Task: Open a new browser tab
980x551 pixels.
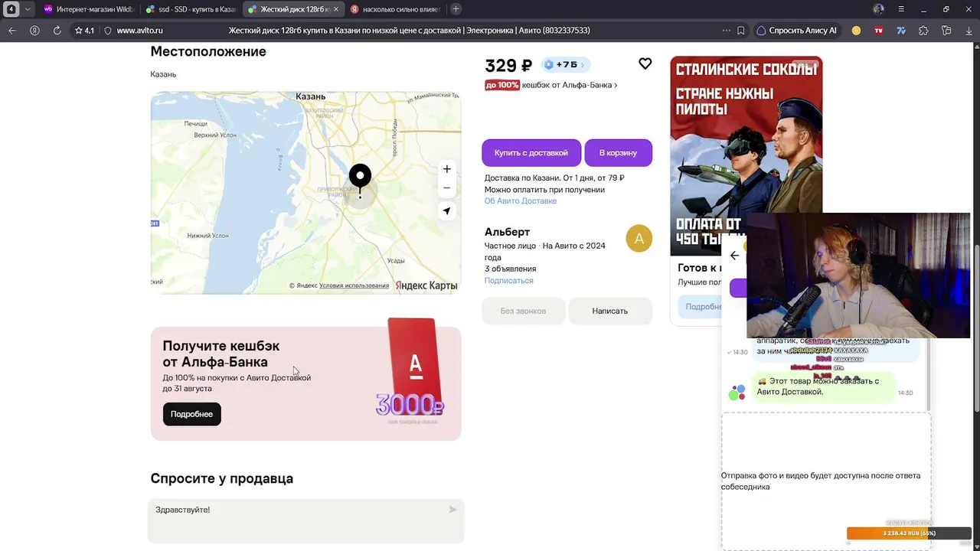Action: (456, 9)
